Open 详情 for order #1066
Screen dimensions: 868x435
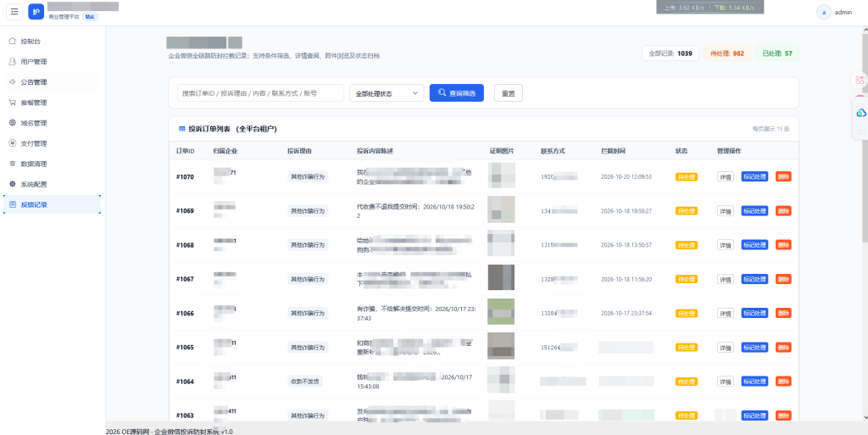coord(726,313)
